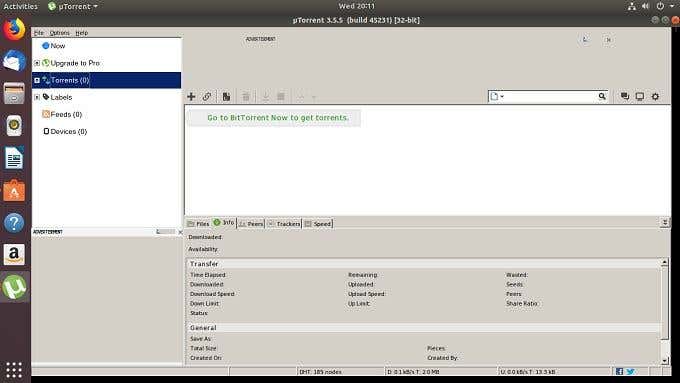680x383 pixels.
Task: Expand the Labels tree node
Action: pyautogui.click(x=37, y=97)
